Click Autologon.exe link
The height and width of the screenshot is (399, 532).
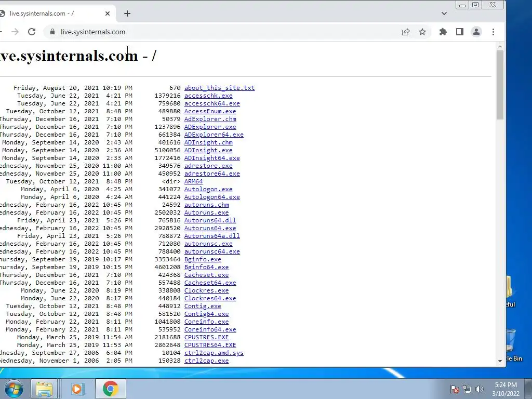tap(208, 189)
